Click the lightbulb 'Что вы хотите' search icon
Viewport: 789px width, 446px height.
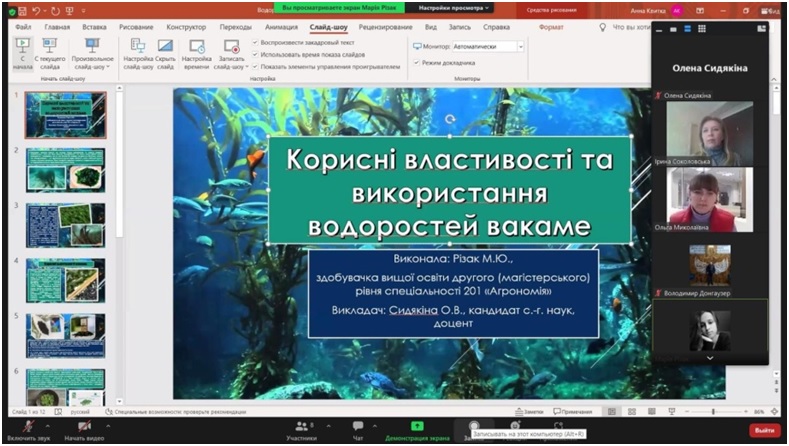click(x=602, y=27)
